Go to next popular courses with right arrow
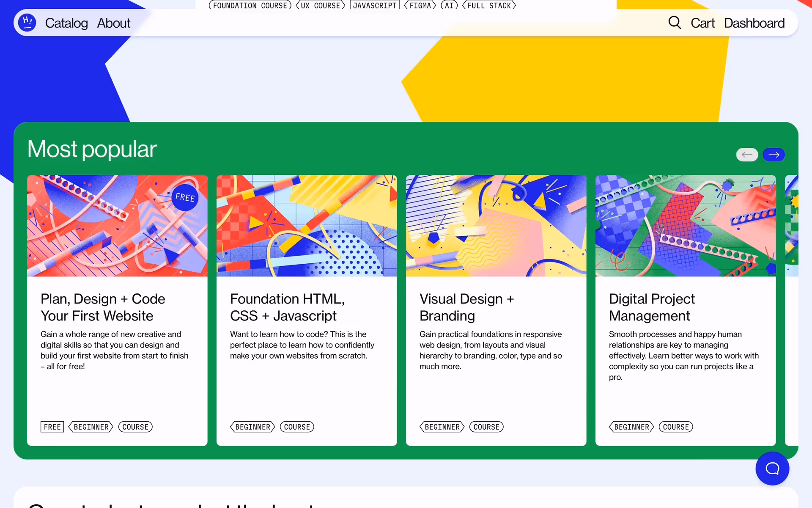The width and height of the screenshot is (812, 508). tap(774, 155)
